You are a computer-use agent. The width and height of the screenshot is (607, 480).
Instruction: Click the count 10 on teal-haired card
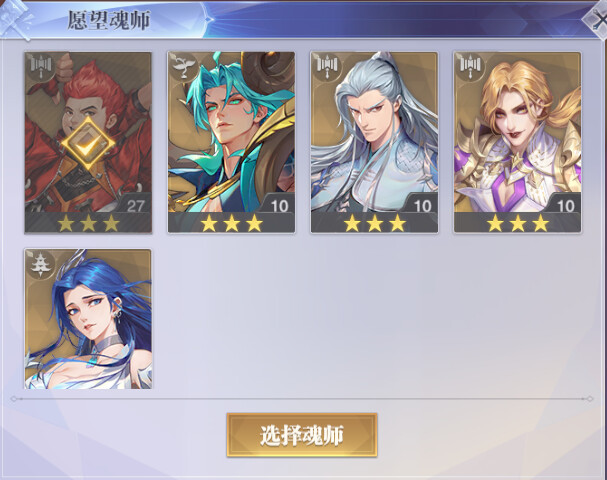pyautogui.click(x=279, y=206)
